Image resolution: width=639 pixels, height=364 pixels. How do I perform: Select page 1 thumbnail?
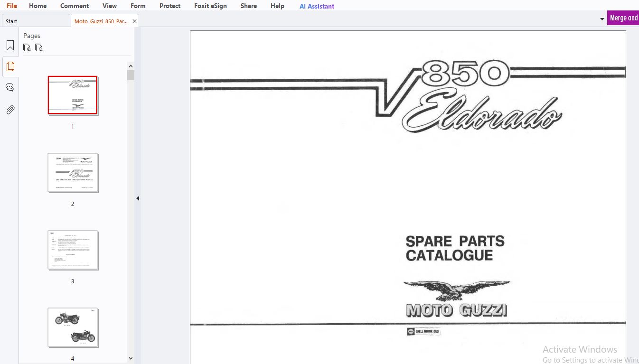[x=72, y=95]
